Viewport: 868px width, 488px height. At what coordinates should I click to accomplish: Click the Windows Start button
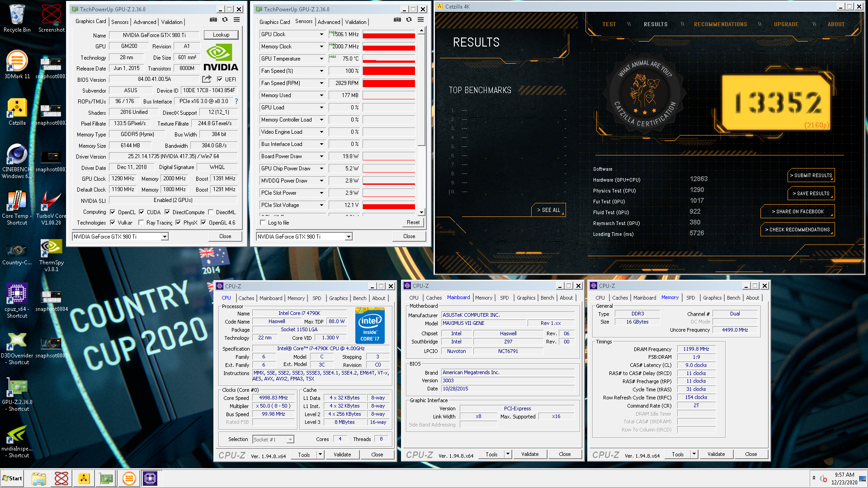[12, 478]
